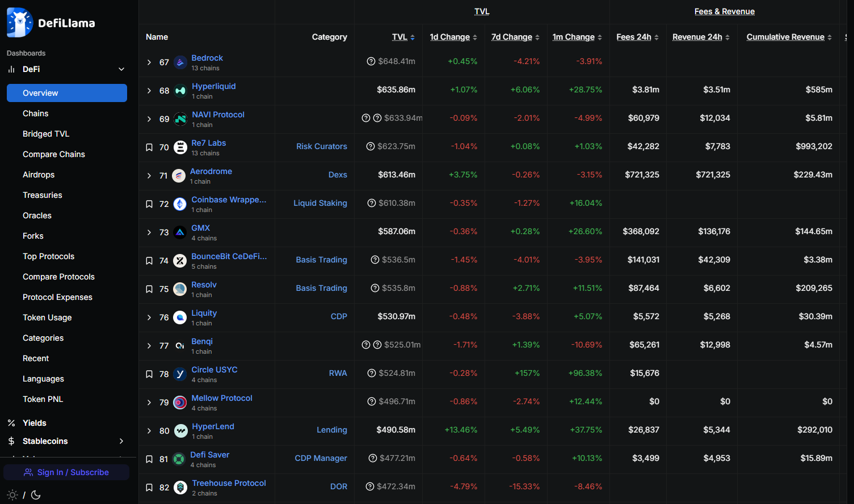Expand the NAVI Protocol row
The height and width of the screenshot is (504, 854).
[149, 119]
